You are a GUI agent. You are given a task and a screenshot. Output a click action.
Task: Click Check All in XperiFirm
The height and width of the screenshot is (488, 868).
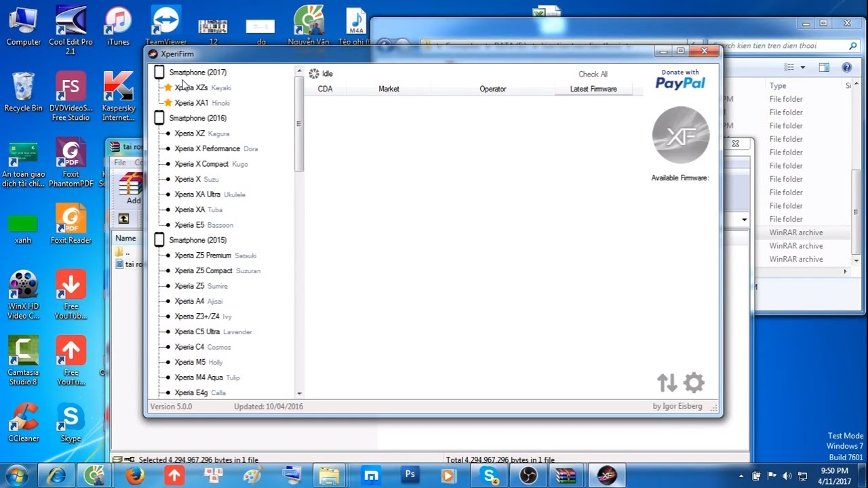[593, 74]
